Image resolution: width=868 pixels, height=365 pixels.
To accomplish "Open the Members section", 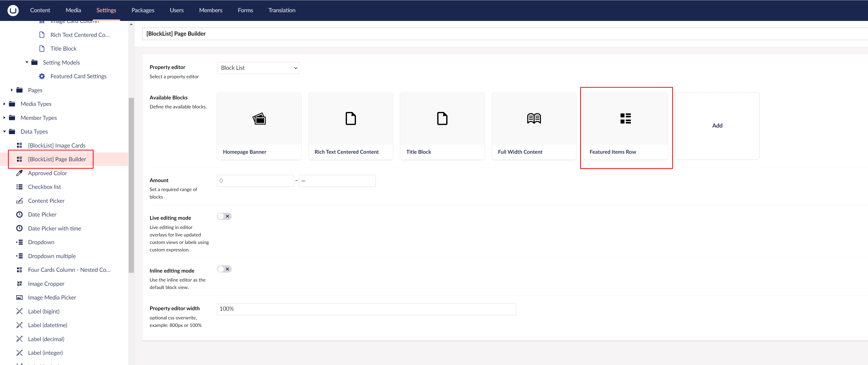I will (211, 10).
